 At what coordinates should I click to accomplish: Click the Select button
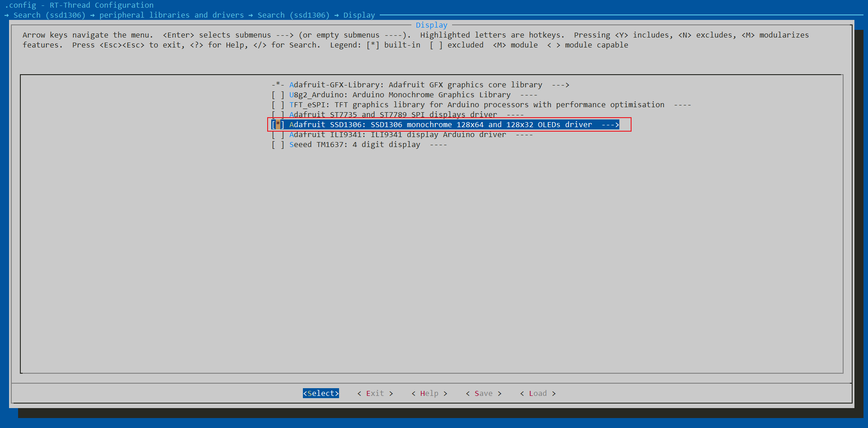[321, 394]
